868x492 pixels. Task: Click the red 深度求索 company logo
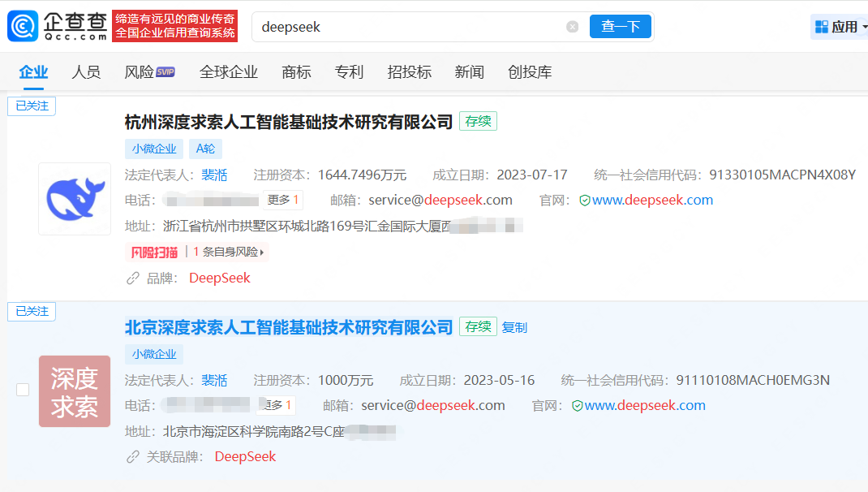coord(75,391)
